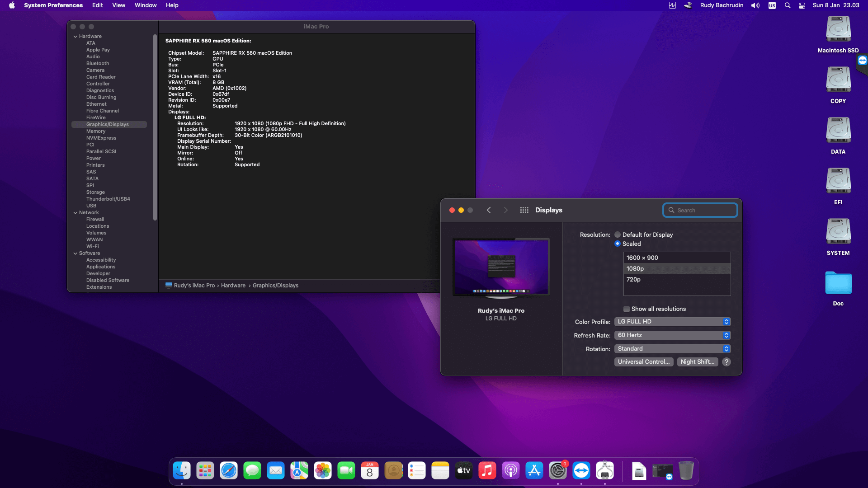Open Notes app in Dock
Image resolution: width=868 pixels, height=488 pixels.
click(440, 471)
